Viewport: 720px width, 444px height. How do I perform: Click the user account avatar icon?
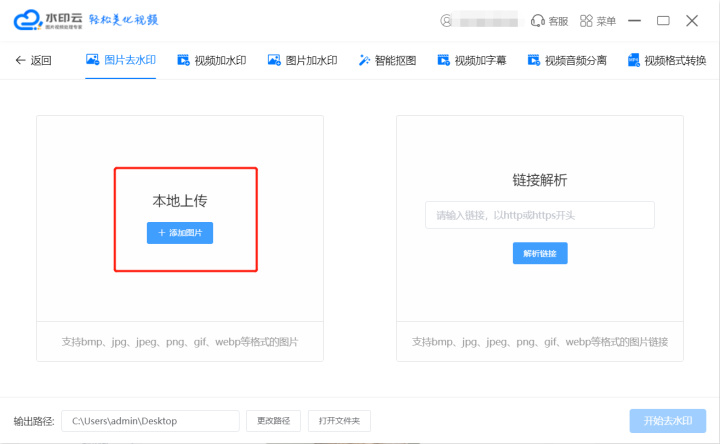tap(446, 20)
